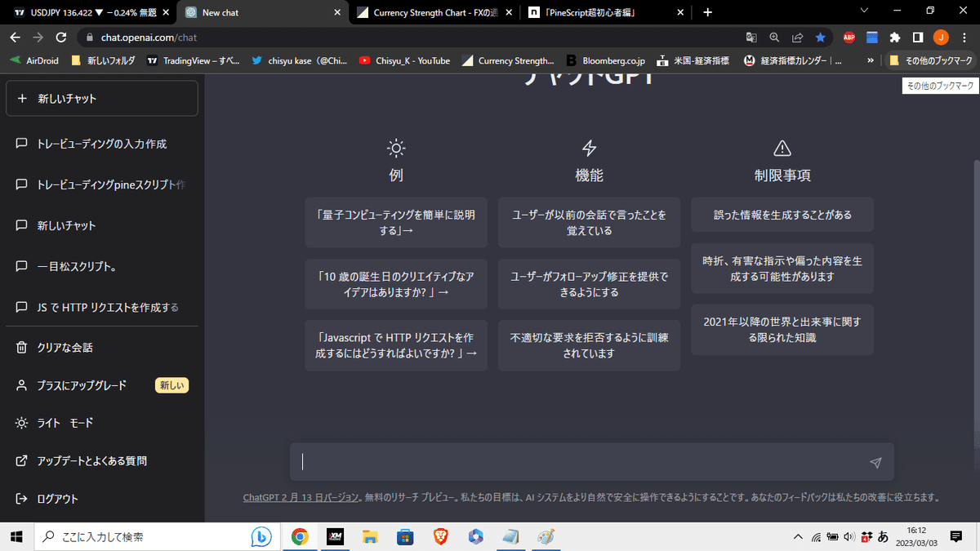Click the paper plane send icon

pyautogui.click(x=875, y=463)
